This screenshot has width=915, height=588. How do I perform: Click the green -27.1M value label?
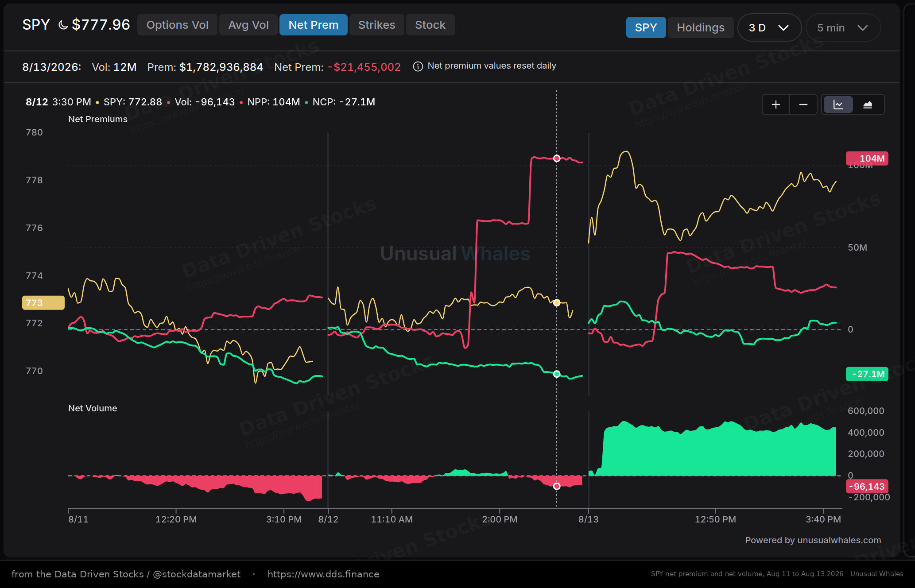[x=867, y=374]
